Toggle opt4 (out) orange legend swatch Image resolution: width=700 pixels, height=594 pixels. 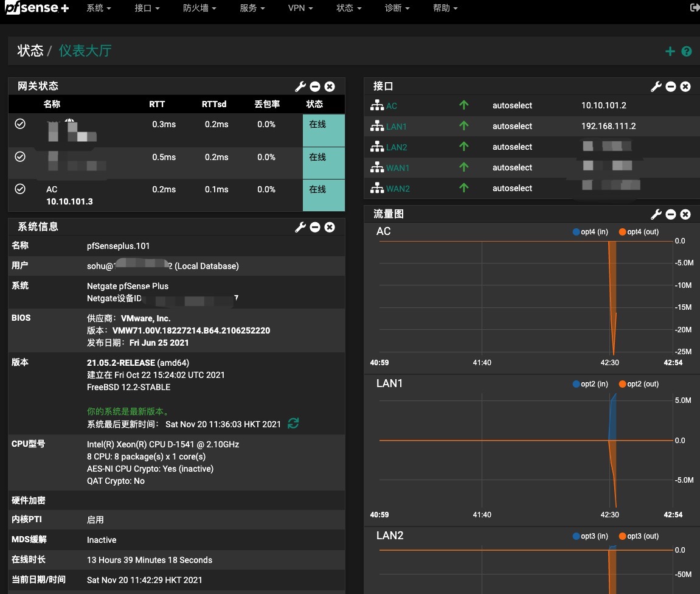coord(622,232)
